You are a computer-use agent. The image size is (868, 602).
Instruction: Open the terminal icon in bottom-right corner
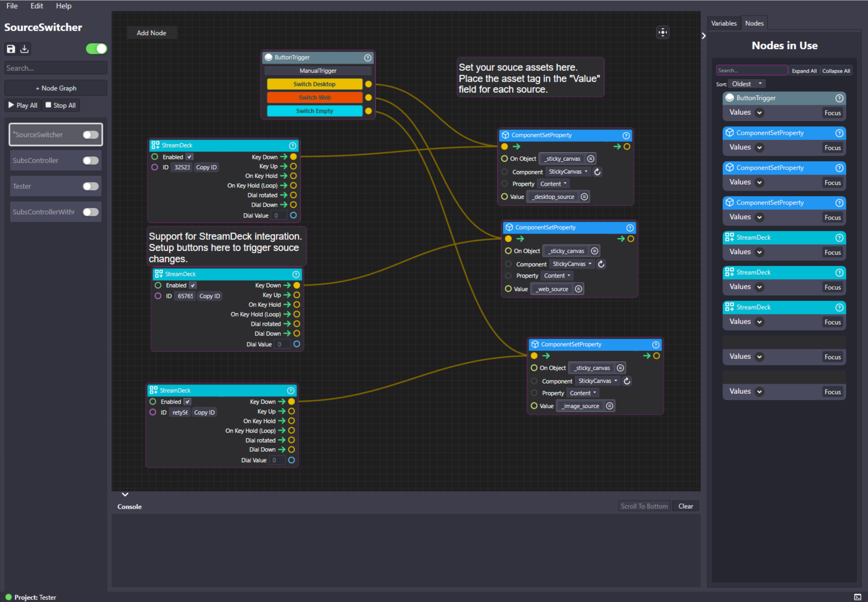coord(857,597)
